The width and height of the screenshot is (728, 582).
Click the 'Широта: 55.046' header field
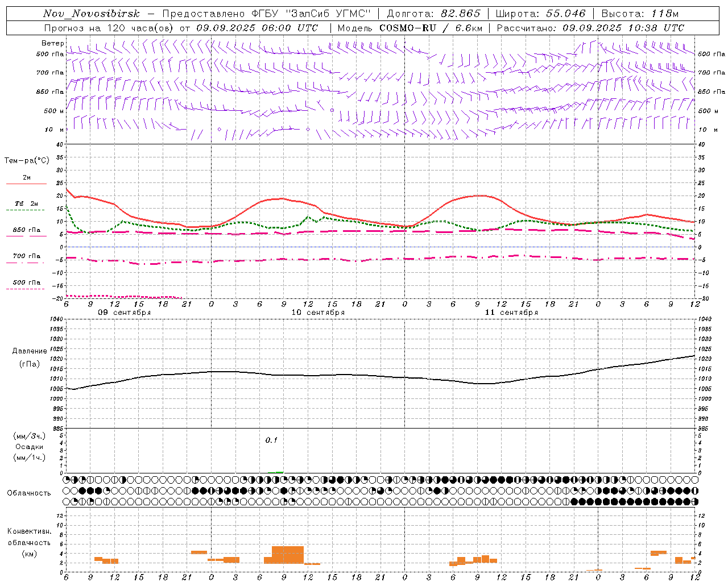[541, 14]
